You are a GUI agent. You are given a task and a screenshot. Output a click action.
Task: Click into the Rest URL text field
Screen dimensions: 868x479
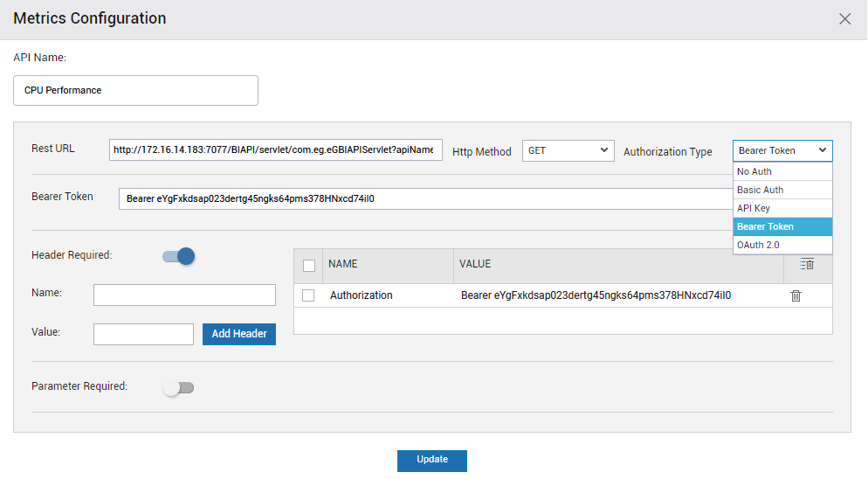tap(276, 149)
